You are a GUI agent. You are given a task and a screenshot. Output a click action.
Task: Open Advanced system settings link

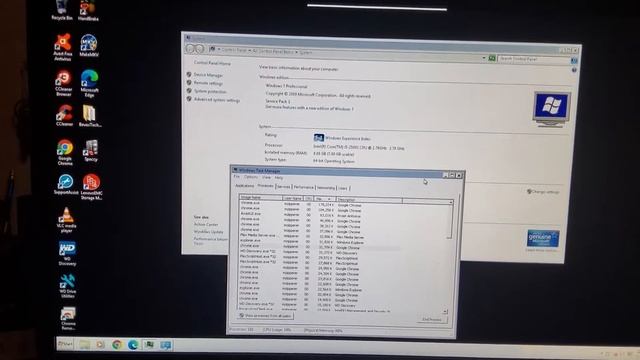click(x=217, y=100)
